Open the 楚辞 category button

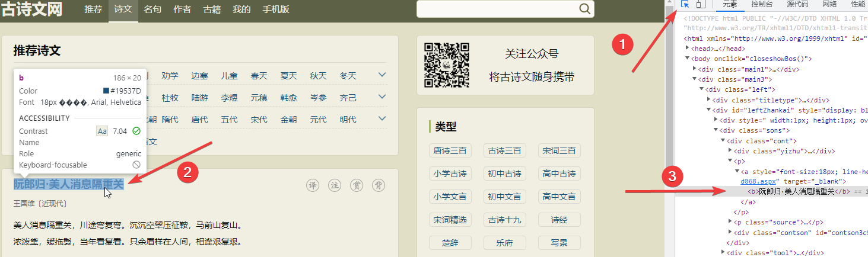(x=450, y=243)
